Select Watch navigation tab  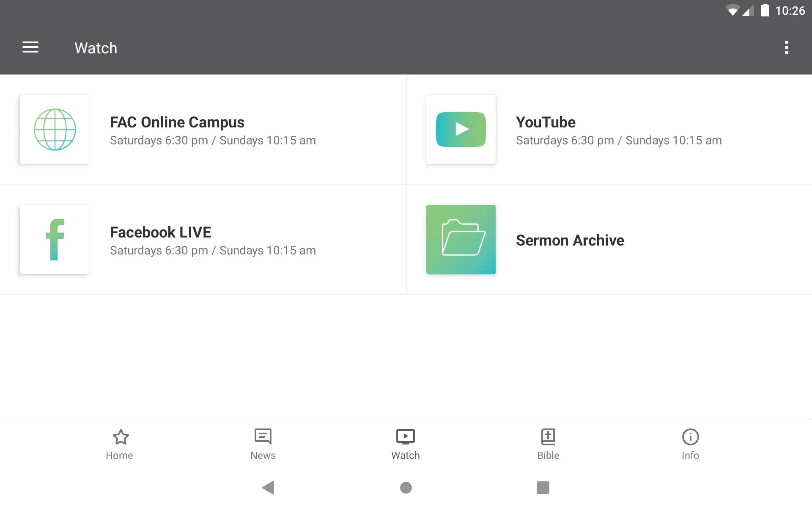coord(405,444)
